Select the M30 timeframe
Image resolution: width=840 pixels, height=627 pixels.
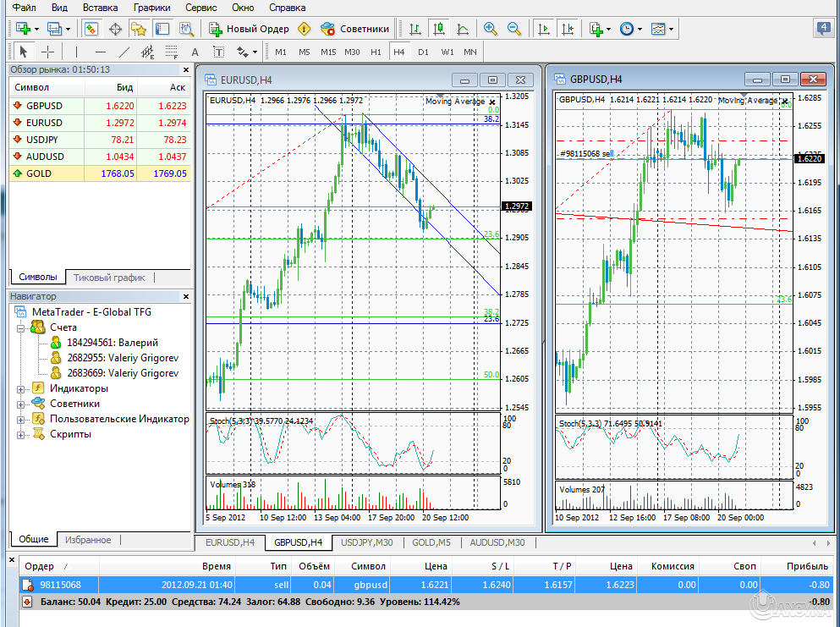tap(354, 52)
